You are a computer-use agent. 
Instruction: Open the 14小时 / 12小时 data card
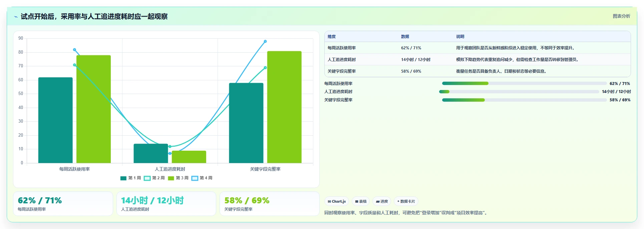(x=166, y=204)
